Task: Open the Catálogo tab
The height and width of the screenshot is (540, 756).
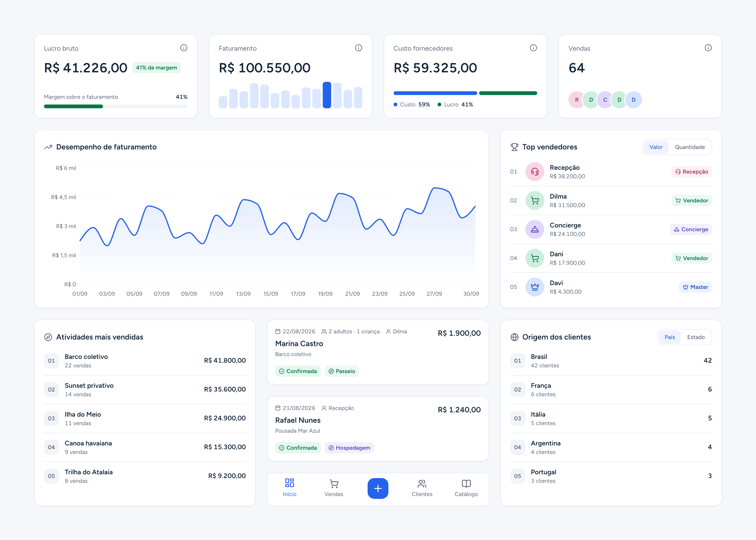Action: coord(466,488)
